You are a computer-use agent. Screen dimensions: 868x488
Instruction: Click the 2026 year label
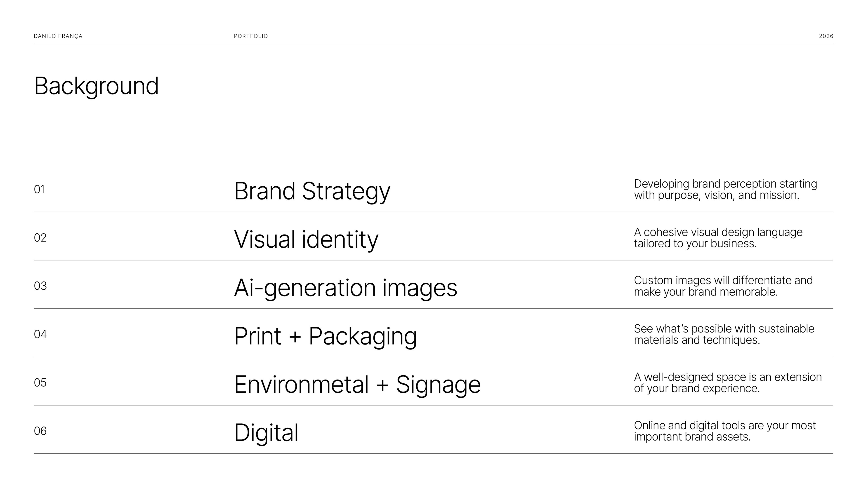(826, 36)
